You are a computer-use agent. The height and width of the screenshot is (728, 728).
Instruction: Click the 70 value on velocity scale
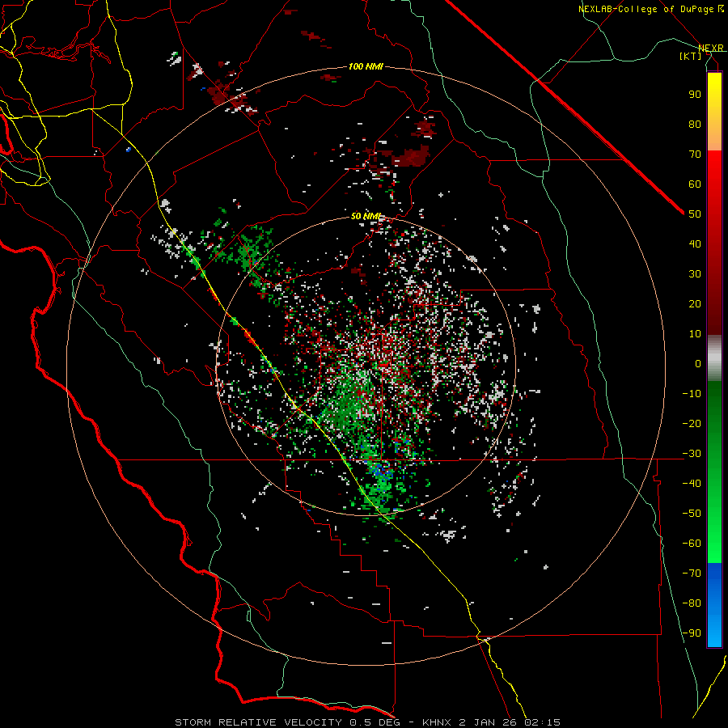[x=695, y=154]
